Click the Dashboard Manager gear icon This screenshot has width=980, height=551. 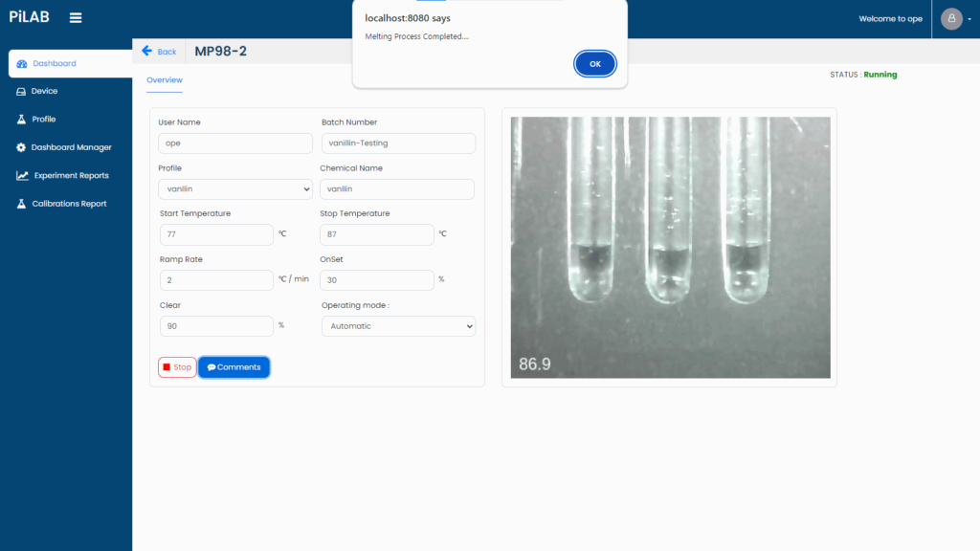click(x=21, y=147)
